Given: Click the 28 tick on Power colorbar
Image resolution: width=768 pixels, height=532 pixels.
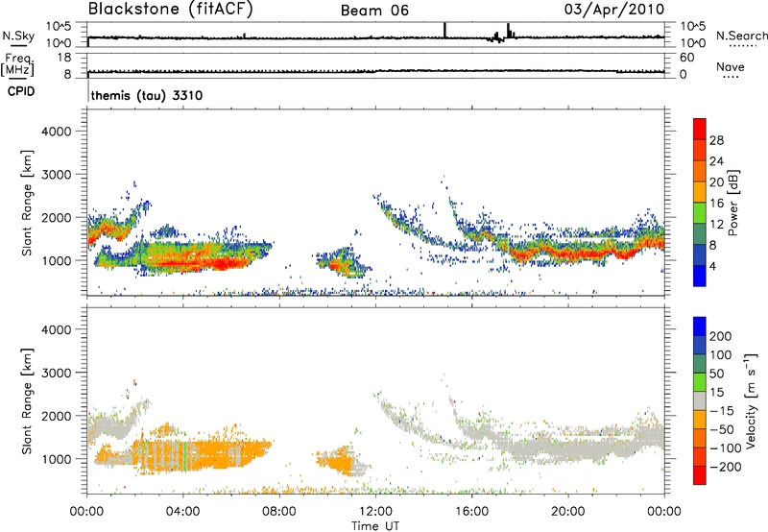Looking at the screenshot, I should (x=716, y=140).
